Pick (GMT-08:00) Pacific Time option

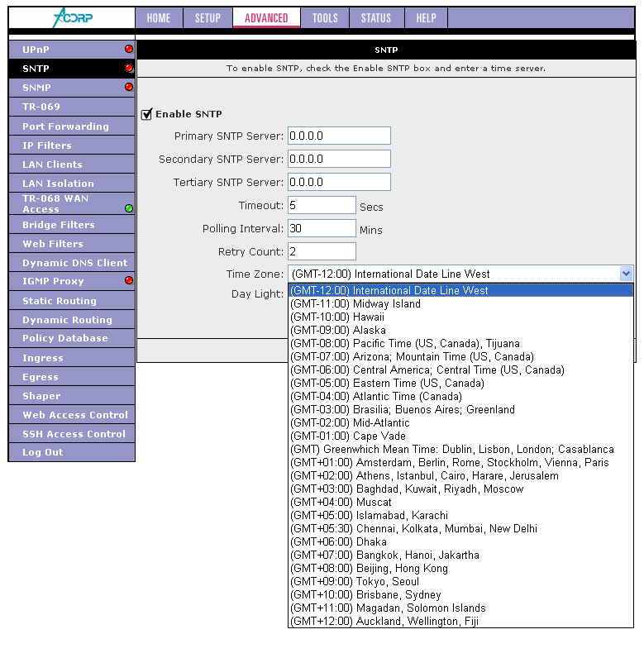pyautogui.click(x=460, y=343)
